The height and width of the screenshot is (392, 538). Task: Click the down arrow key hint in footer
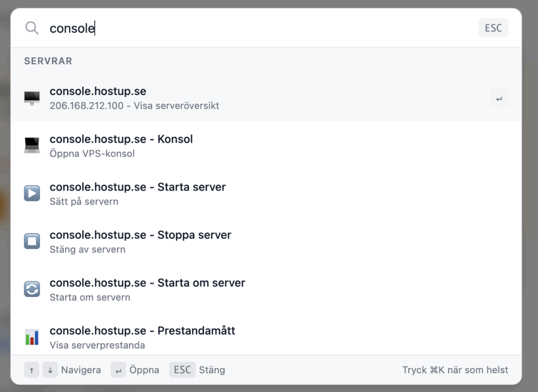(x=50, y=370)
